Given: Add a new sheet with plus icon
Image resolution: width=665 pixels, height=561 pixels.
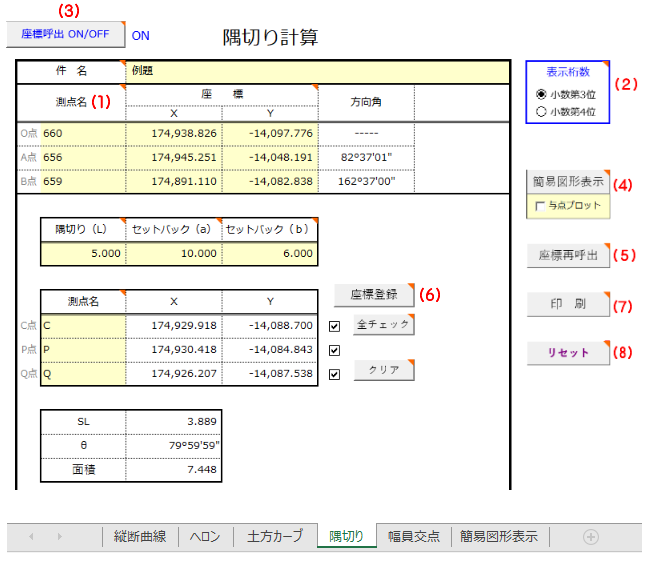Looking at the screenshot, I should pyautogui.click(x=591, y=537).
